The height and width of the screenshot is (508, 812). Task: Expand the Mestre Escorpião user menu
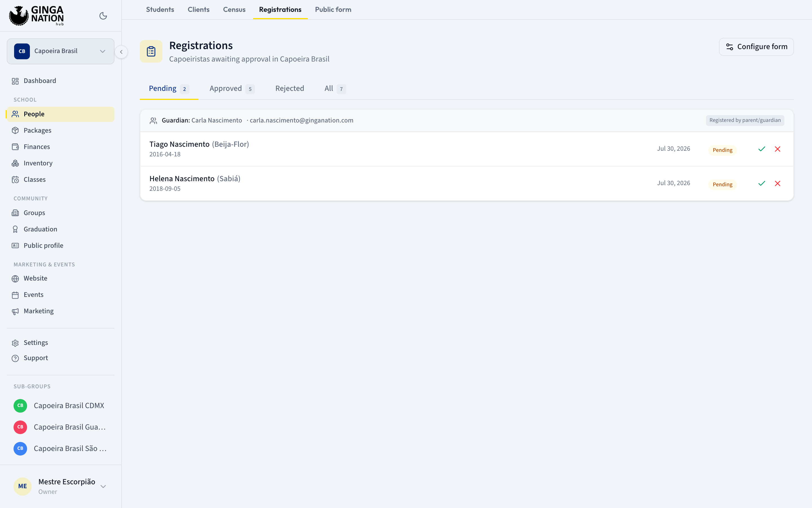tap(60, 487)
